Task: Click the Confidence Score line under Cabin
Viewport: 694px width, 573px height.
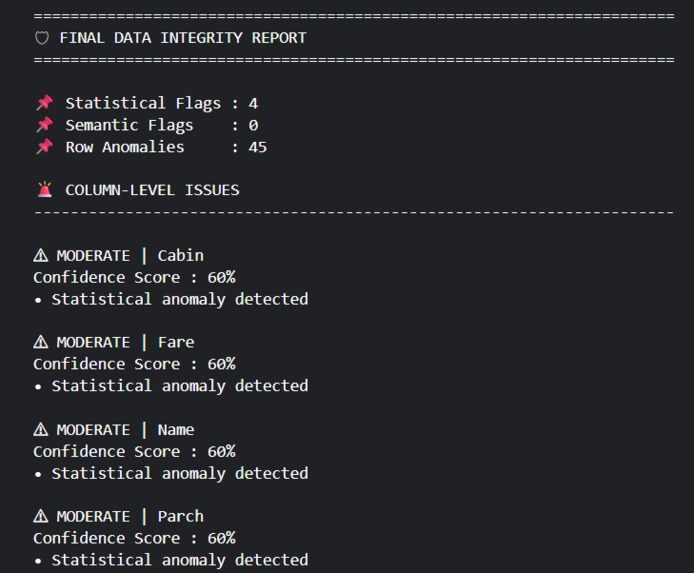Action: pos(135,277)
